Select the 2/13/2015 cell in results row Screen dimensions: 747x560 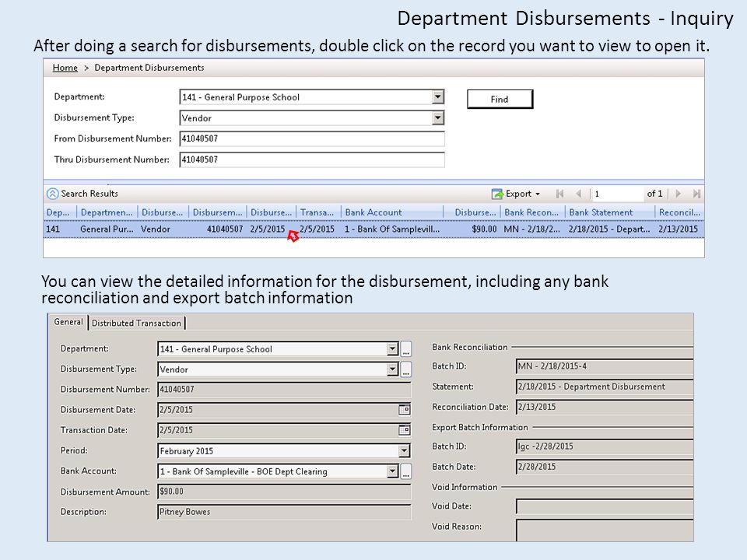pyautogui.click(x=678, y=229)
